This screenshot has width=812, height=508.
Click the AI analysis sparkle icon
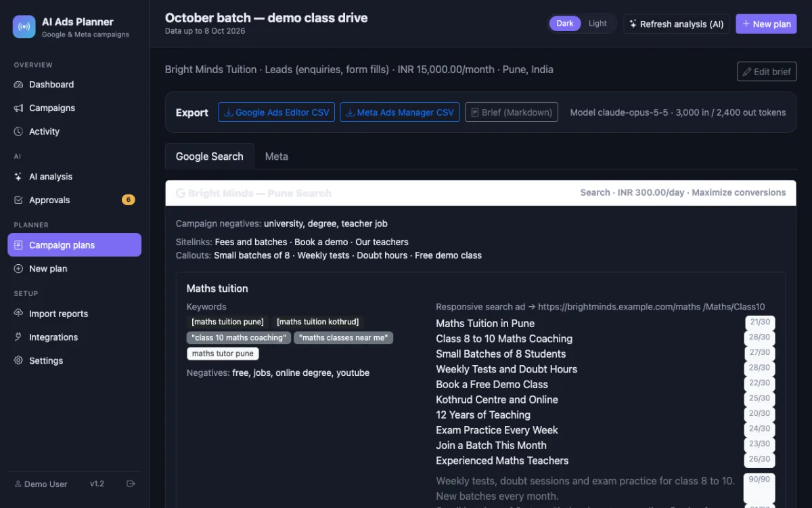pyautogui.click(x=18, y=177)
